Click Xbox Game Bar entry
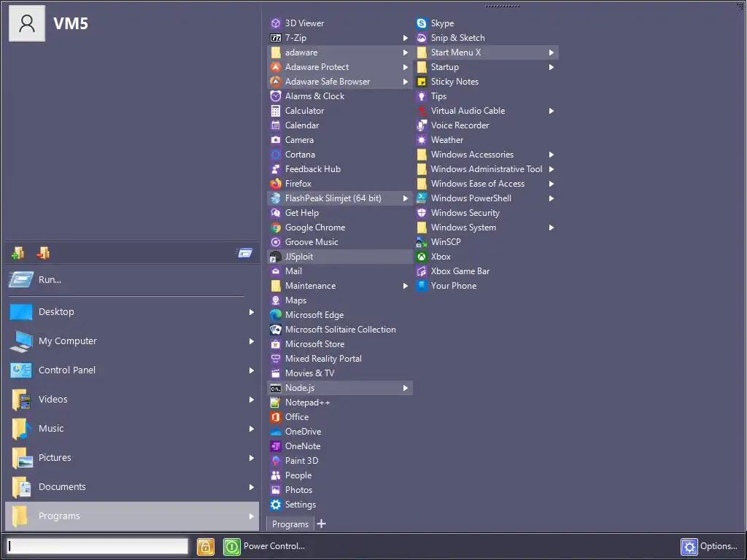The image size is (747, 560). click(485, 271)
